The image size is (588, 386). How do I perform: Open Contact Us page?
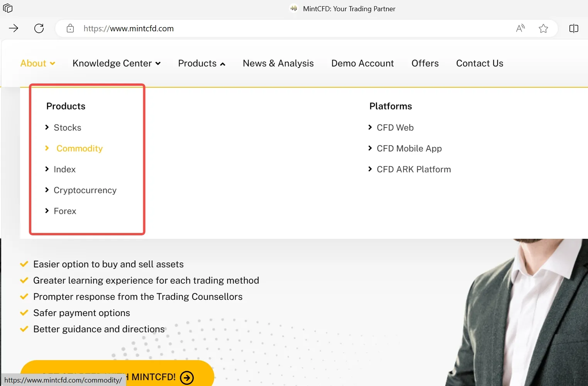point(480,63)
